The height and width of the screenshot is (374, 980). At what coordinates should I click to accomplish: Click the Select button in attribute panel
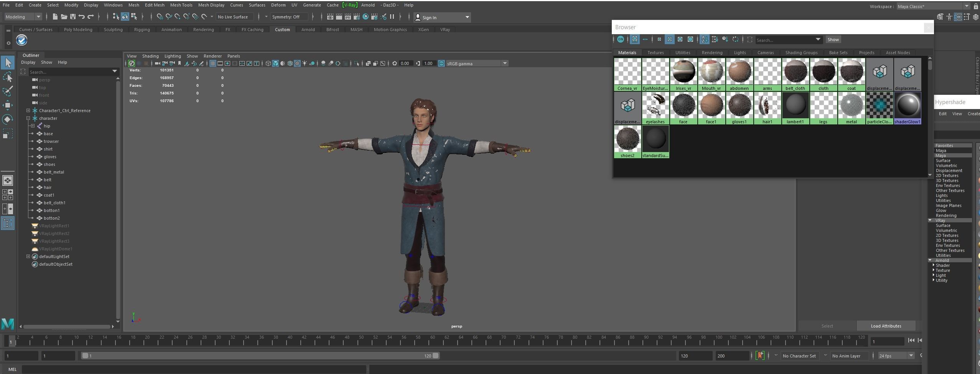(827, 326)
